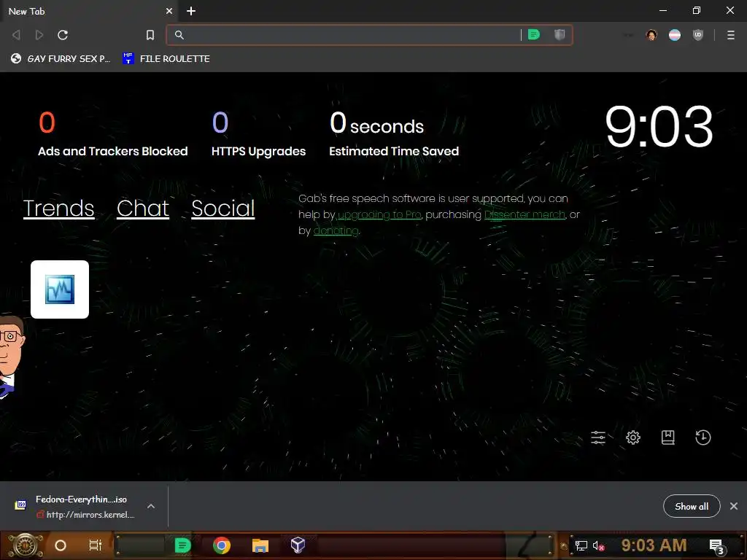Open the Trends link

58,209
